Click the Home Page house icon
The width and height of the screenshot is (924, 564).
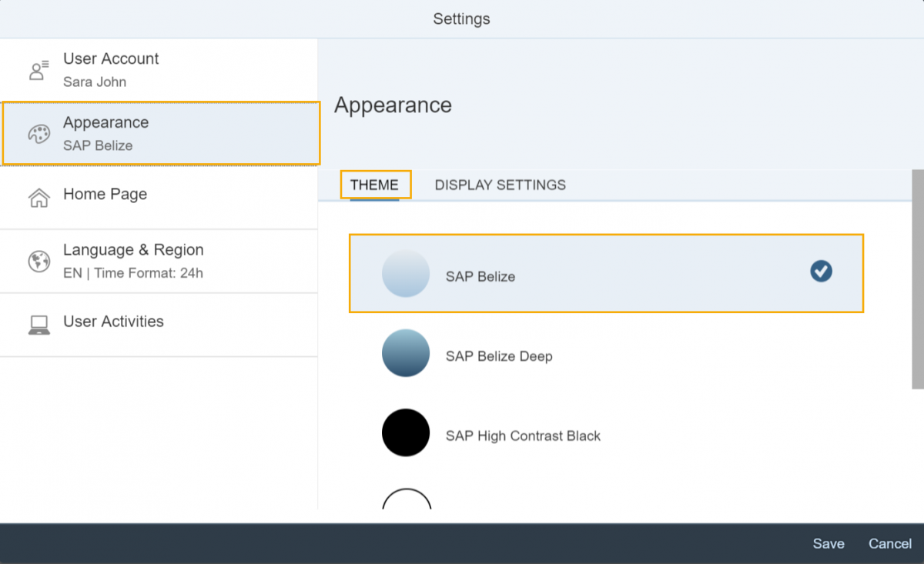tap(38, 198)
